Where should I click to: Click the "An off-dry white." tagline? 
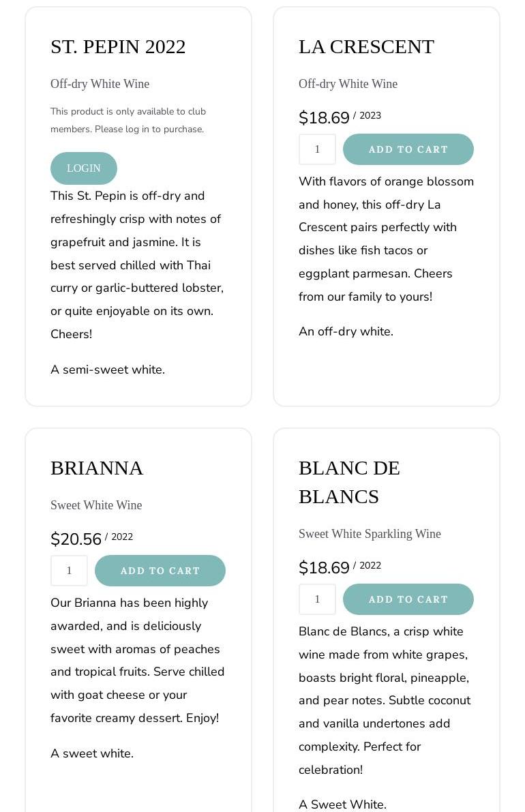pos(346,331)
